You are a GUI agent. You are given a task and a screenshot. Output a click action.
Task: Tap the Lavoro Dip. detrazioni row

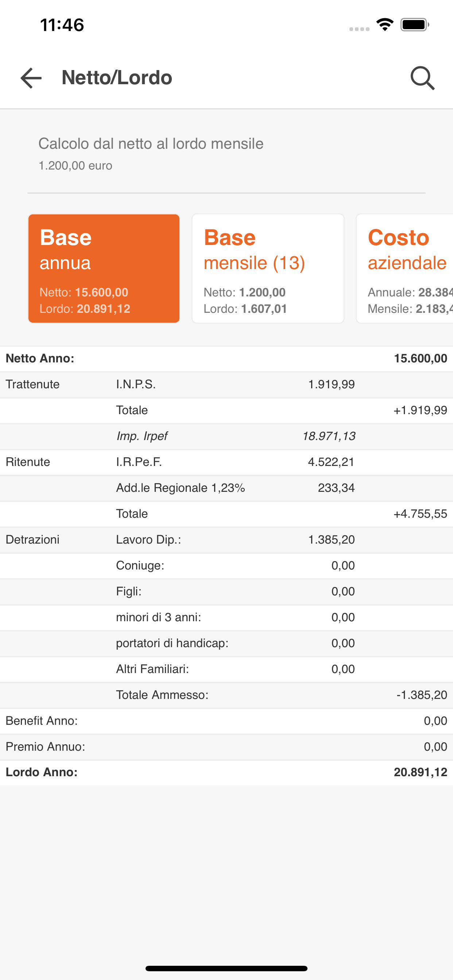pyautogui.click(x=226, y=540)
